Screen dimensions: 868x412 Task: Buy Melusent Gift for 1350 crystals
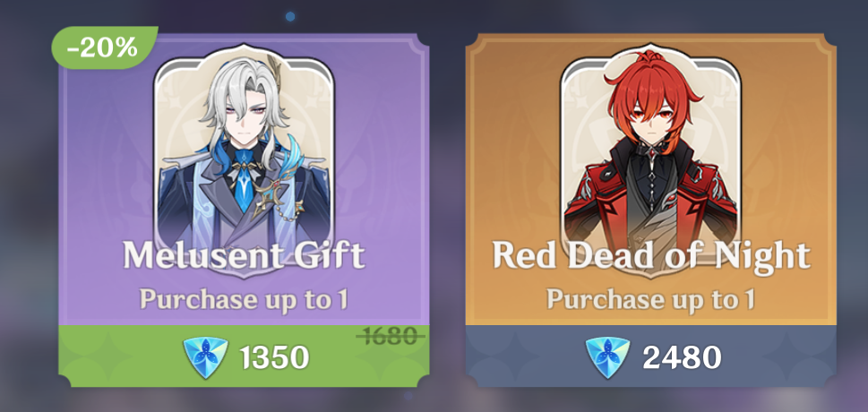pyautogui.click(x=245, y=356)
